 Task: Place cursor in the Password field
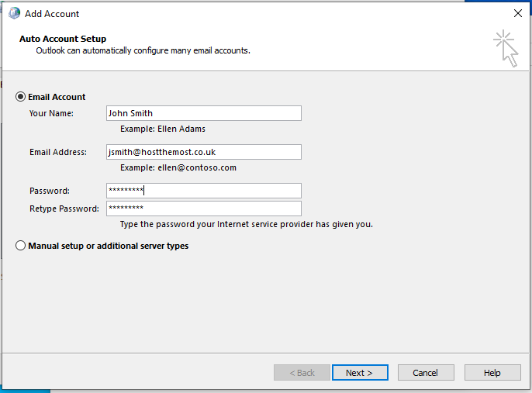[x=203, y=191]
